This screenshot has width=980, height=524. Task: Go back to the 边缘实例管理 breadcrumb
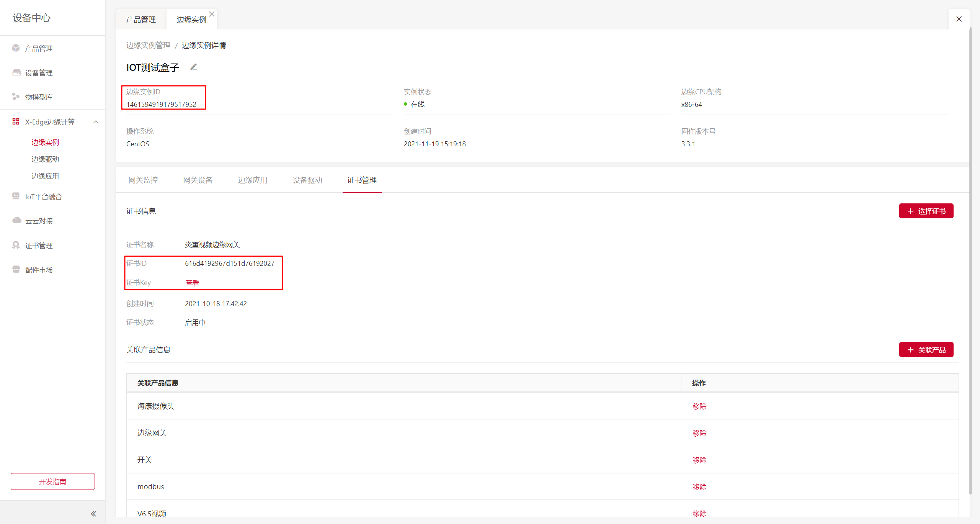click(148, 45)
